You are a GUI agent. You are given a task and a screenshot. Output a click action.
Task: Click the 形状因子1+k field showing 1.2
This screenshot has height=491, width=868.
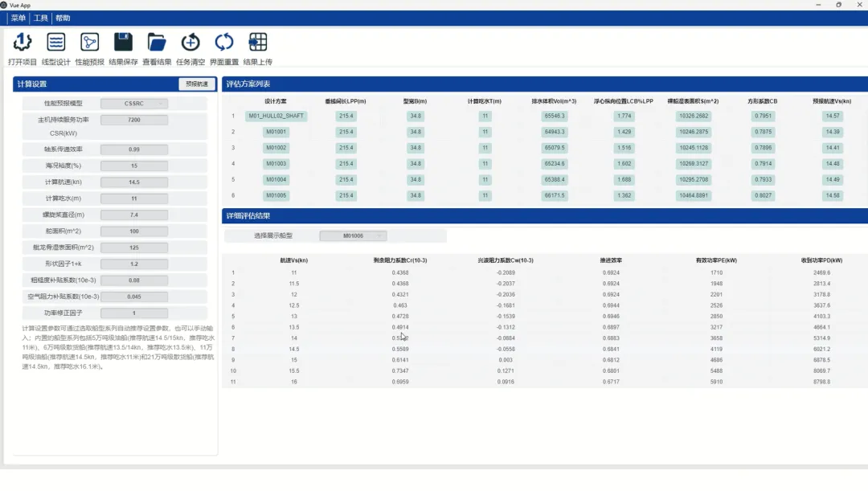[x=134, y=264]
